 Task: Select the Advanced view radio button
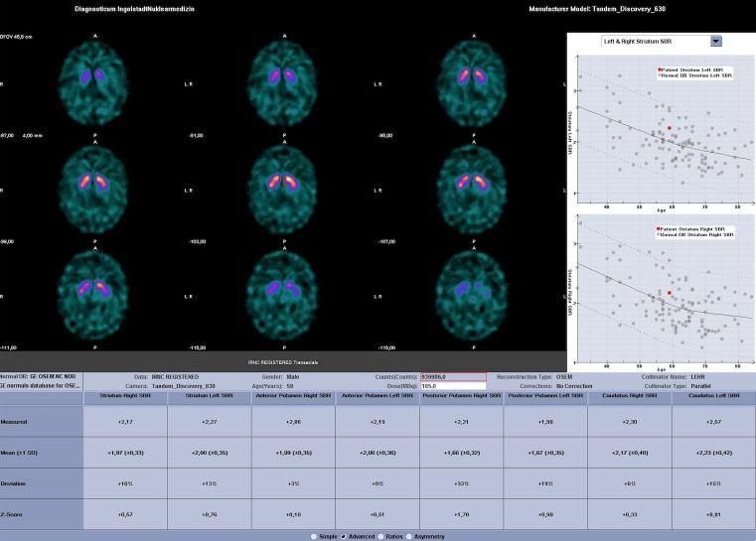[x=344, y=536]
